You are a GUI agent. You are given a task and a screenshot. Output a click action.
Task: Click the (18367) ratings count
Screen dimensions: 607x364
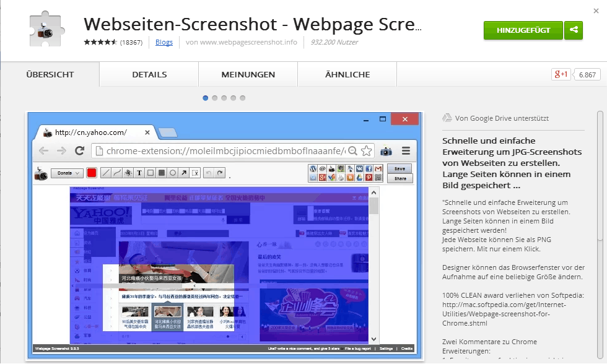click(131, 42)
